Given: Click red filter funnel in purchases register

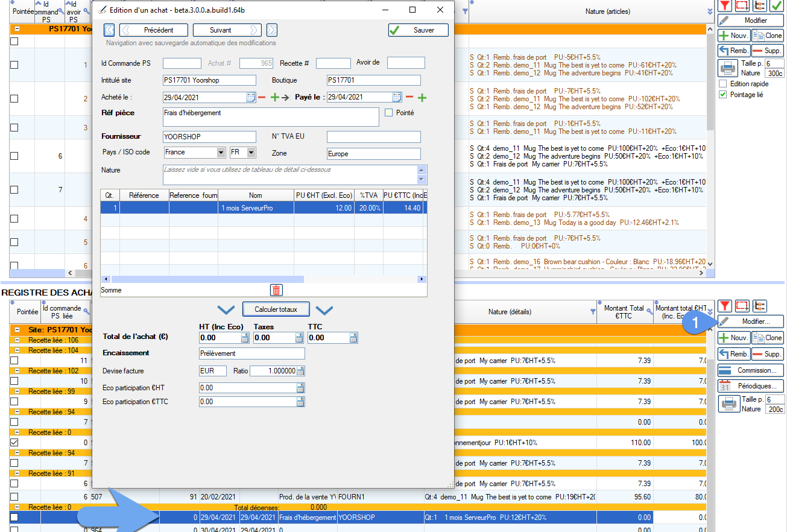Looking at the screenshot, I should click(x=725, y=306).
